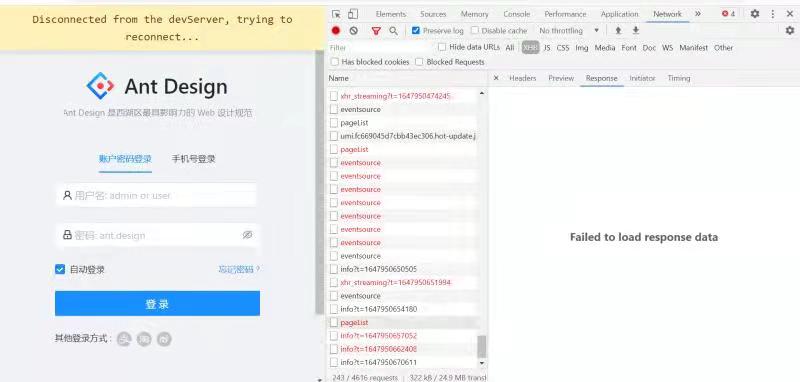Import HAR file upload arrow icon
Screen dimensions: 800x382
[618, 31]
